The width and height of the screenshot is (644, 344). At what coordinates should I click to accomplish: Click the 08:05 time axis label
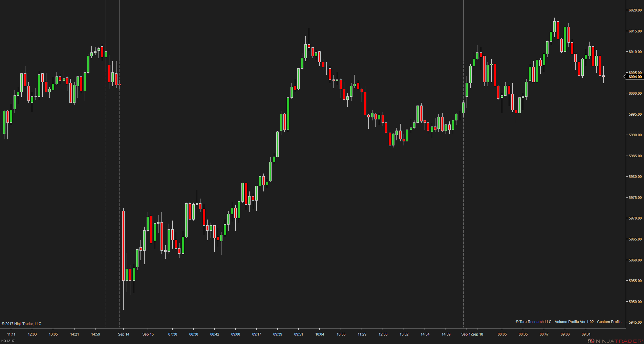502,334
